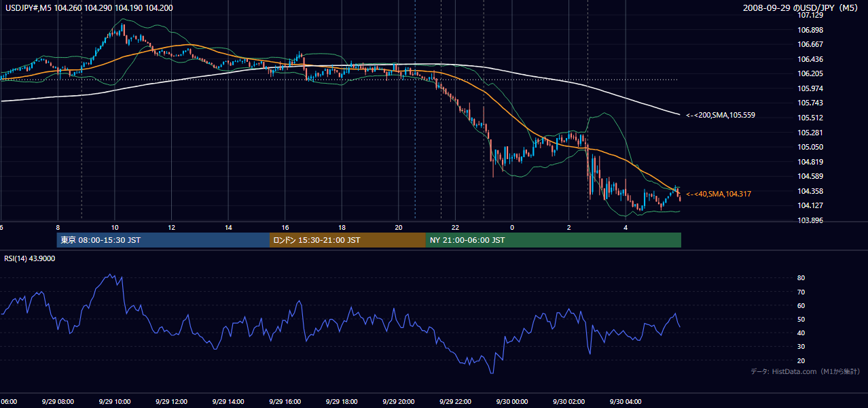Viewport: 868px width, 408px height.
Task: Click RSI scale value 30
Action: pyautogui.click(x=801, y=346)
